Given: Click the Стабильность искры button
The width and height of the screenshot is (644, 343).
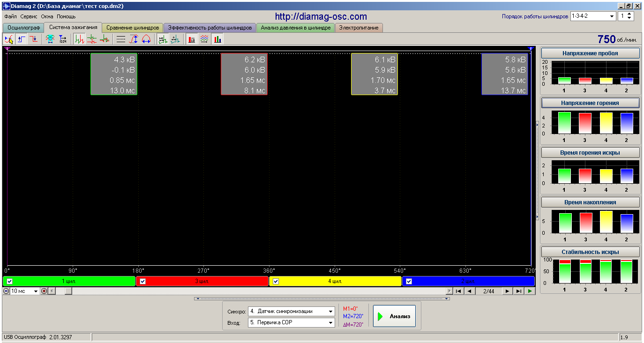Looking at the screenshot, I should [x=591, y=252].
